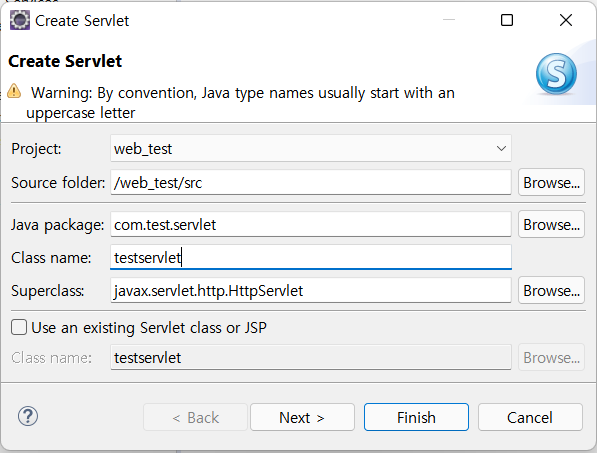This screenshot has width=597, height=453.
Task: Click the Finish button
Action: click(x=416, y=417)
